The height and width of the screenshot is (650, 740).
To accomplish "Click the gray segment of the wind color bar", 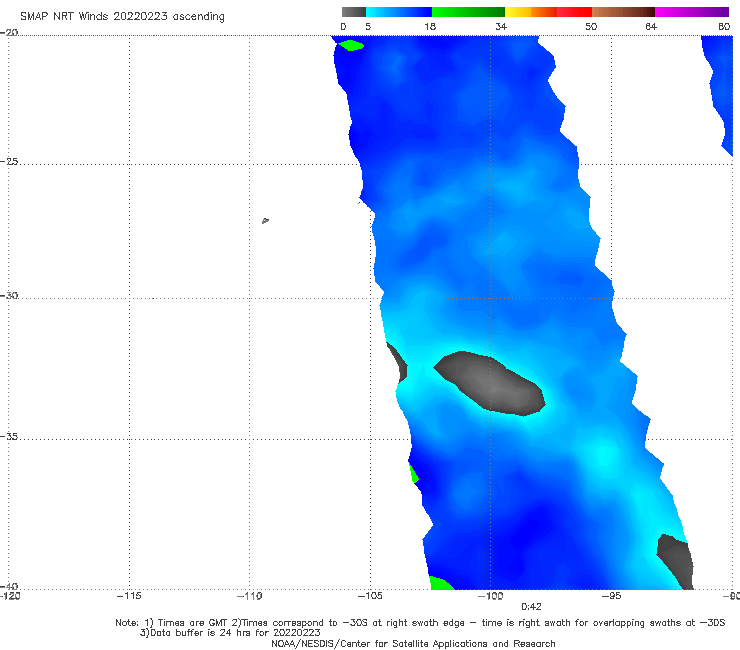I will tap(353, 12).
